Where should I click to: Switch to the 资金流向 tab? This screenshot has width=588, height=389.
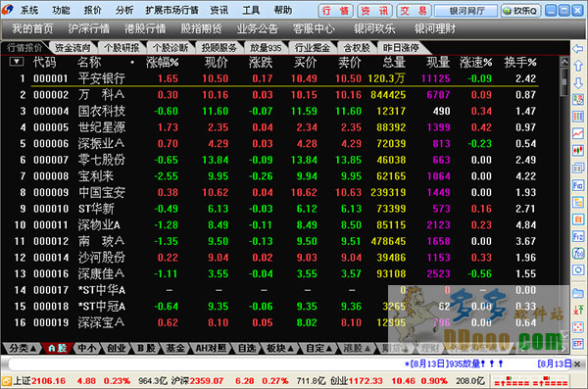(73, 48)
